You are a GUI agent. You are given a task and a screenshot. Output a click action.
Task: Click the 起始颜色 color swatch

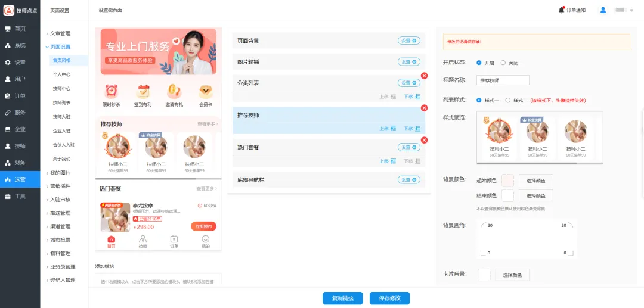coord(507,181)
